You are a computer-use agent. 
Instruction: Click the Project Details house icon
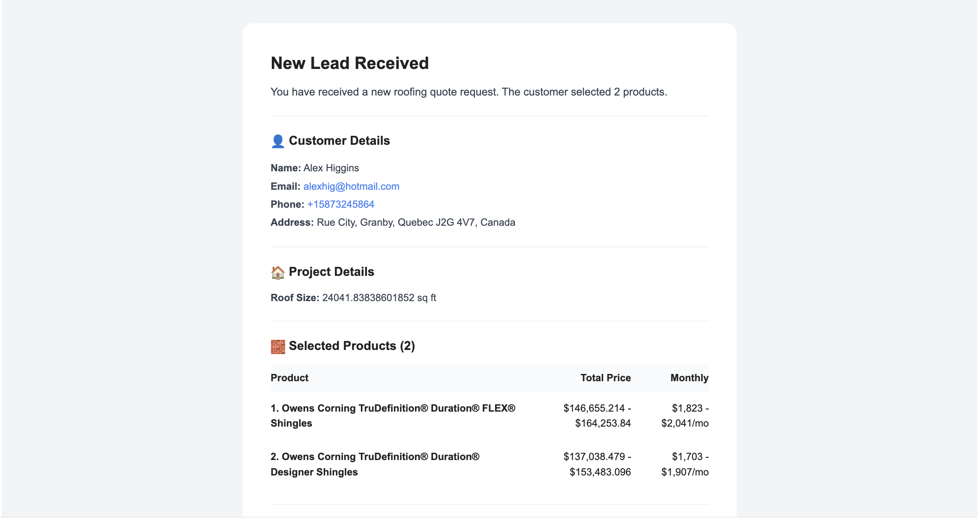[278, 272]
